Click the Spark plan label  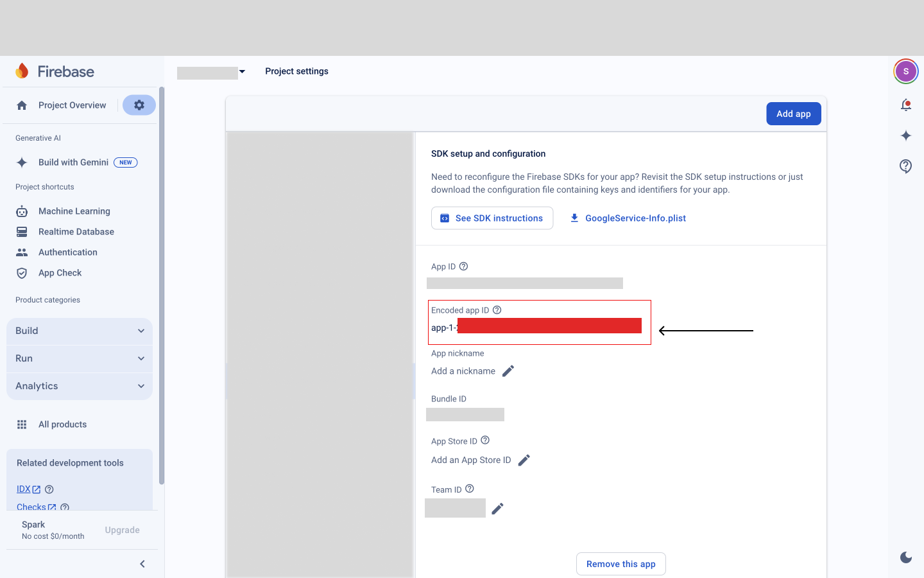[x=33, y=525]
